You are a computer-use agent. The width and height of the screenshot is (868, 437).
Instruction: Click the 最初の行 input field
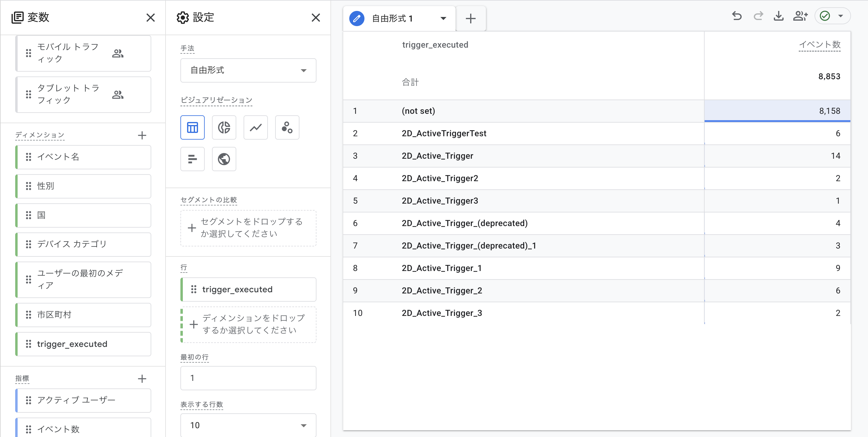coord(248,378)
